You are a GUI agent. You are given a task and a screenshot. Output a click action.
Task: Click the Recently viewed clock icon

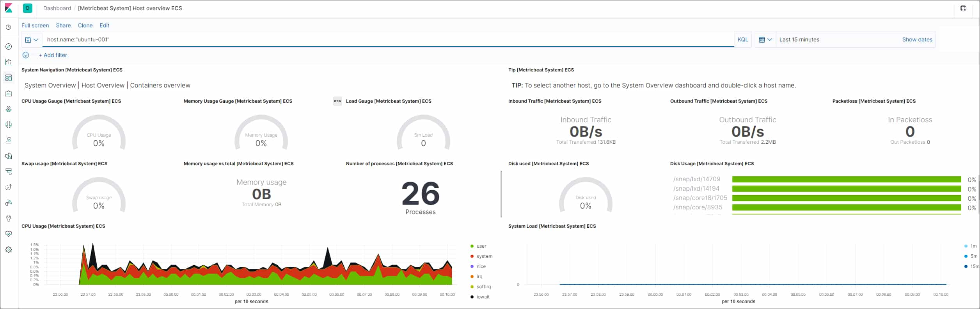(9, 27)
